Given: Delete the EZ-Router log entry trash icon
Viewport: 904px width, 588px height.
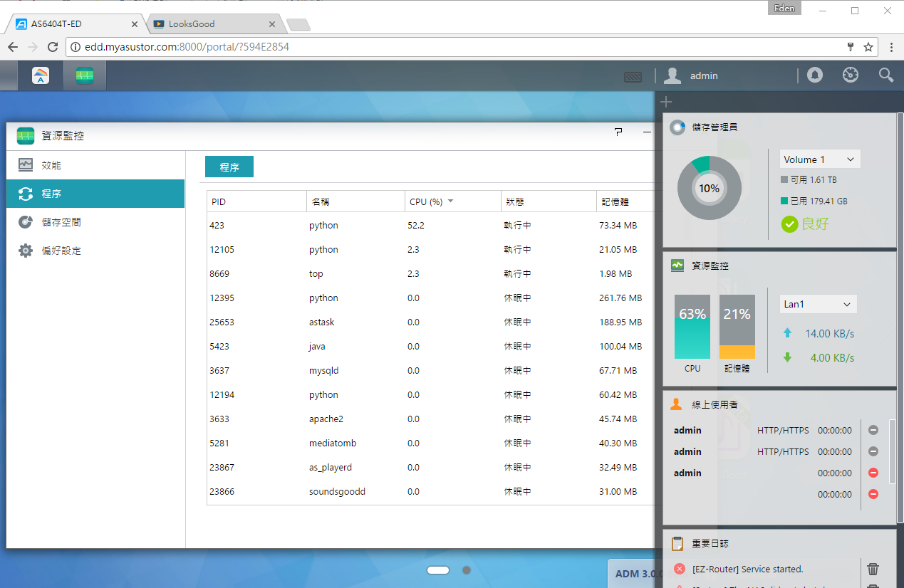Looking at the screenshot, I should 873,569.
